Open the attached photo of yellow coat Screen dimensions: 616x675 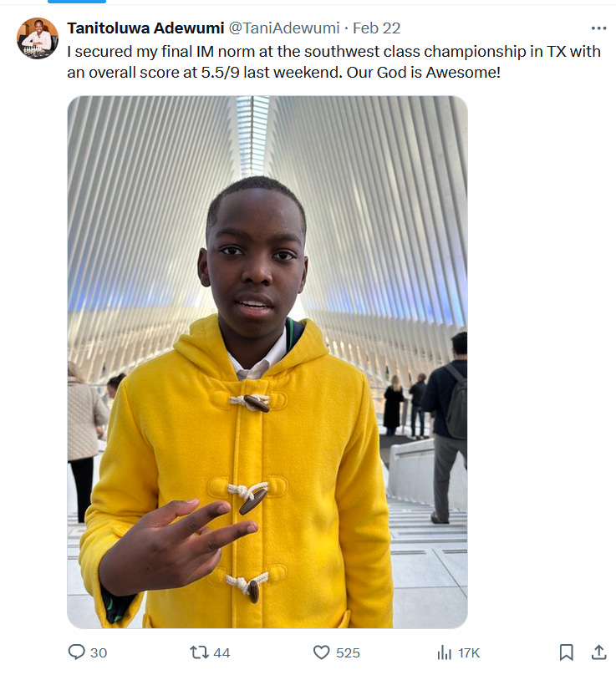click(x=267, y=362)
